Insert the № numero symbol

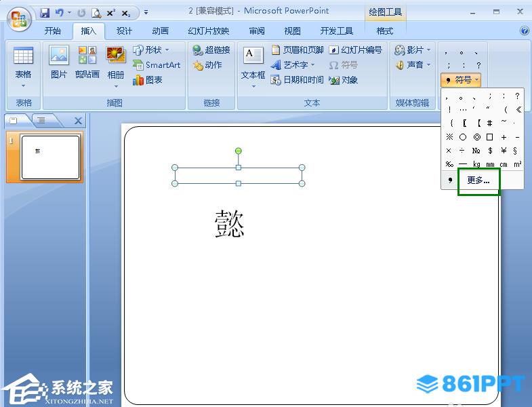tap(476, 151)
